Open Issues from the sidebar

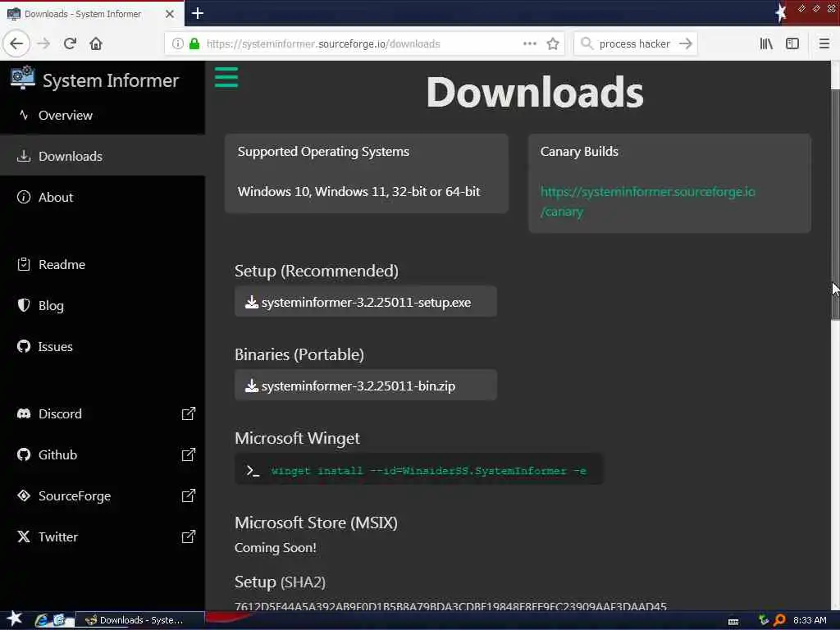[103, 347]
